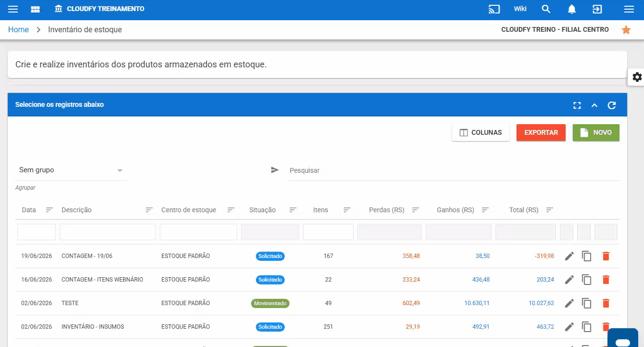Click the NOVO button

click(x=596, y=133)
